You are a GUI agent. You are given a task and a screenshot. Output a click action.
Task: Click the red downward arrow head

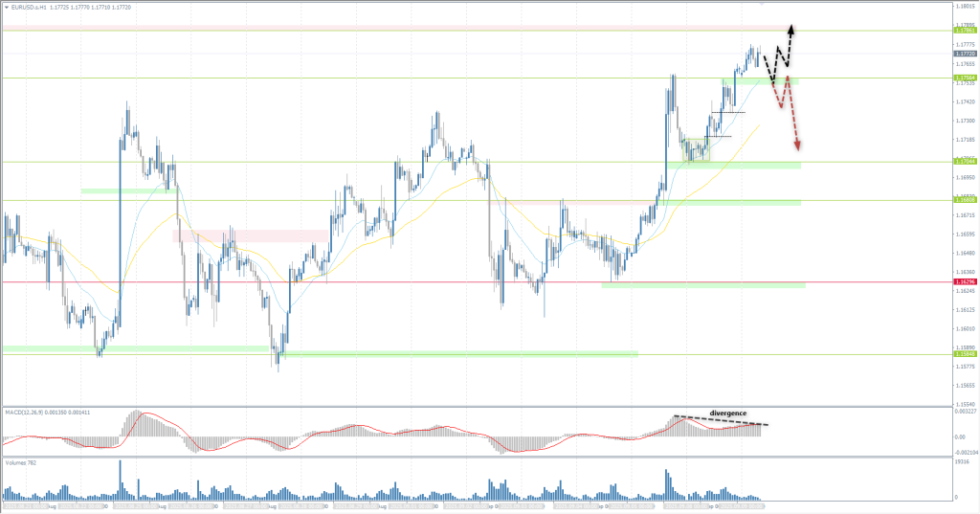tap(797, 145)
